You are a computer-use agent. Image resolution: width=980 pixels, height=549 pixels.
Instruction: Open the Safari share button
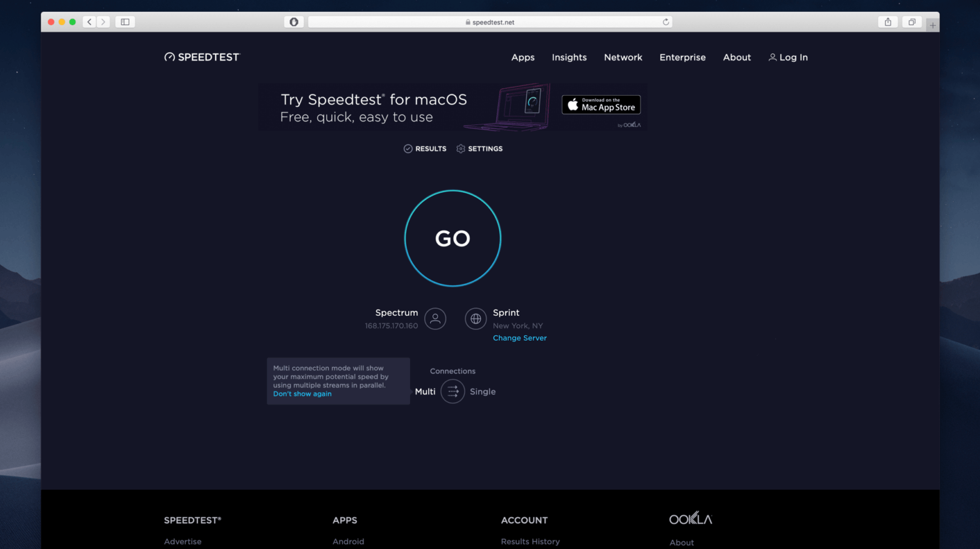coord(887,22)
